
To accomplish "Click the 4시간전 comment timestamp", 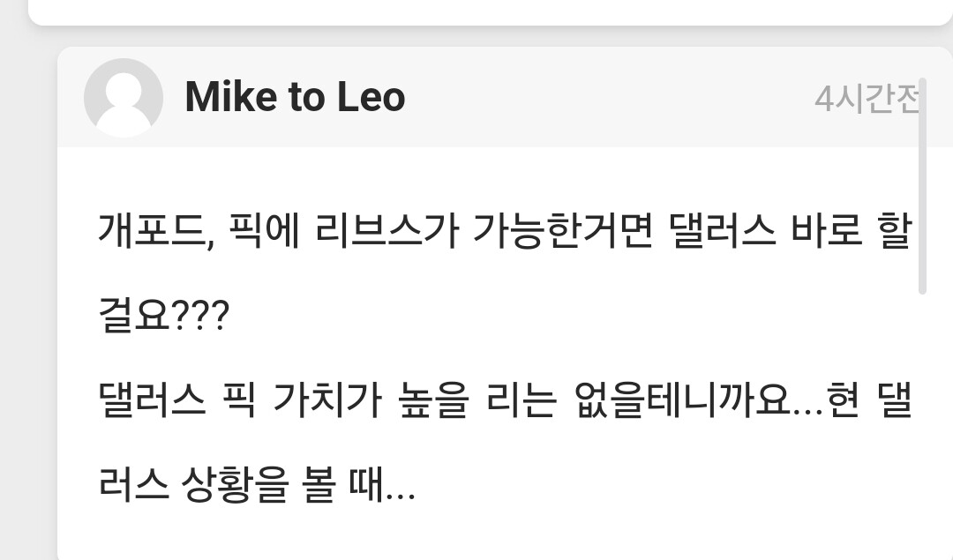I will 867,99.
